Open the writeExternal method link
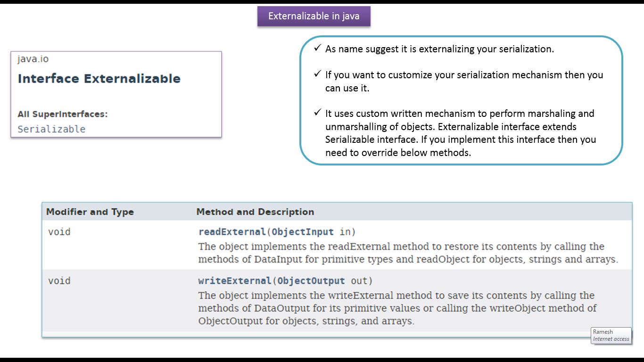The image size is (644, 362). [234, 281]
